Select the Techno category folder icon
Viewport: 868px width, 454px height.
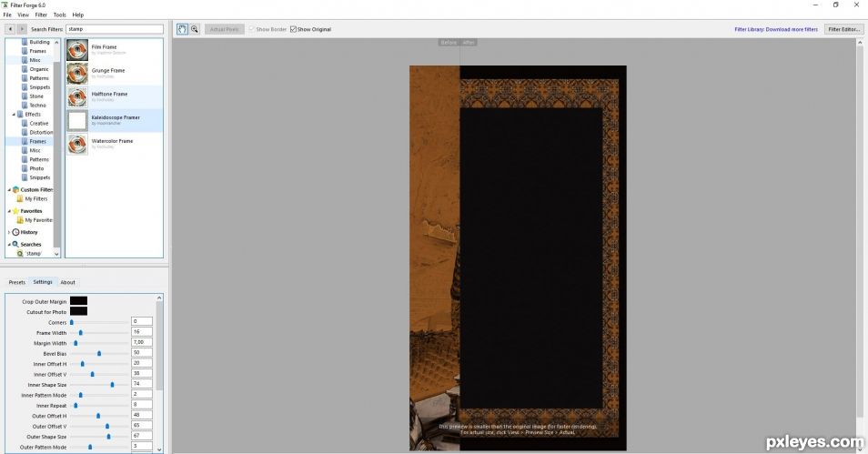pos(25,106)
